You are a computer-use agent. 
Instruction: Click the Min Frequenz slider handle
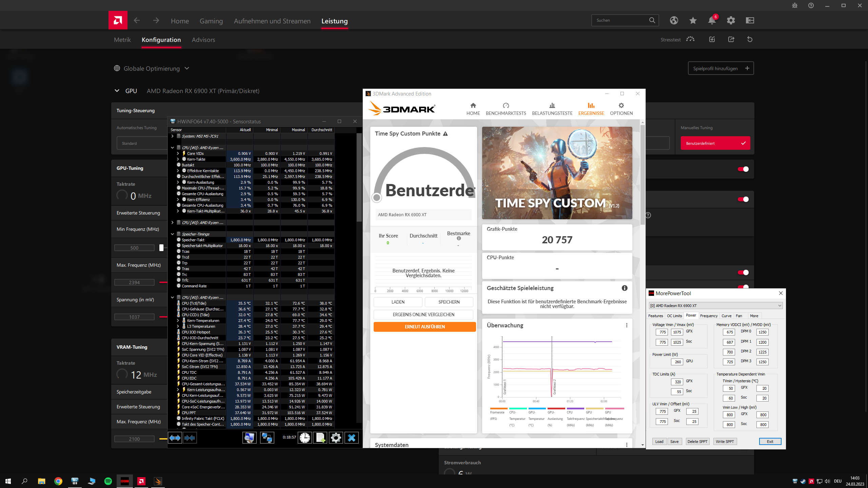point(161,248)
